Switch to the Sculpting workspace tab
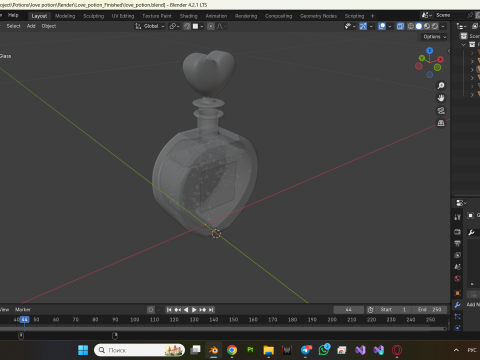This screenshot has height=360, width=480. [94, 16]
